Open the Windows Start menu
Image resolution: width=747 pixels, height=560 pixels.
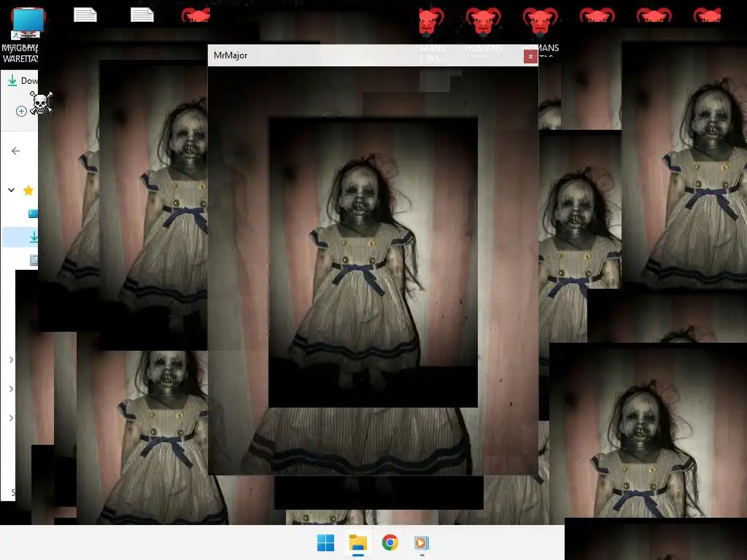click(326, 542)
